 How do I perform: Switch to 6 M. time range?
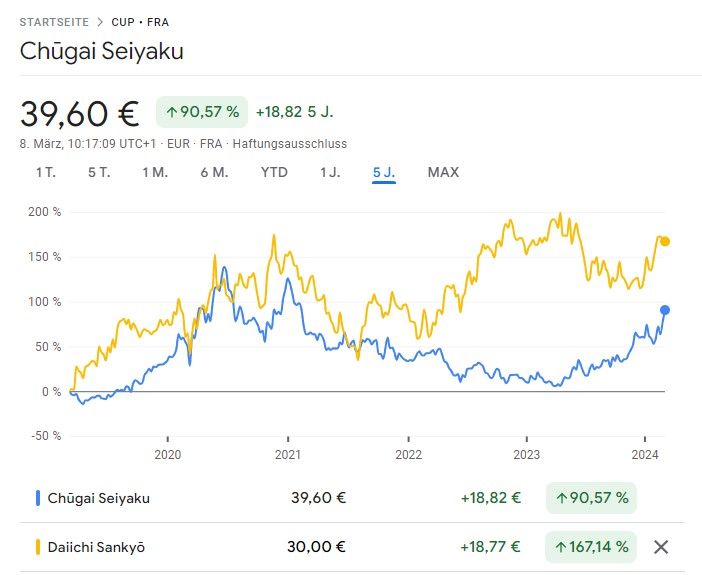pyautogui.click(x=214, y=172)
